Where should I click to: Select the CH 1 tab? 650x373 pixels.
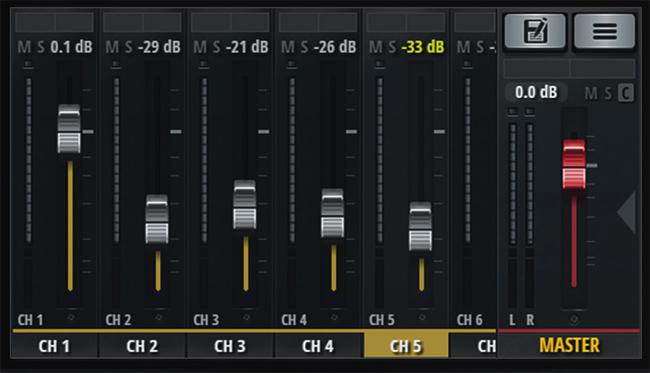click(x=54, y=346)
